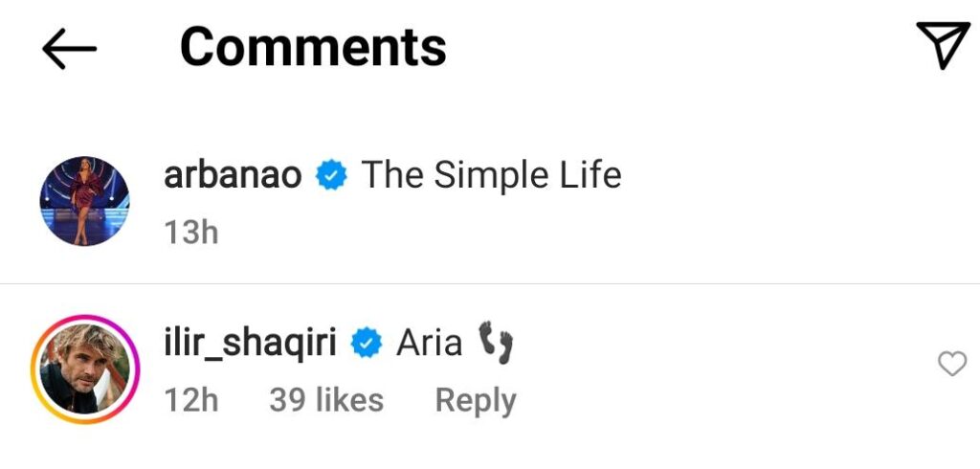980x469 pixels.
Task: Click the 12h timestamp under ilir_shaqiri
Action: (191, 400)
